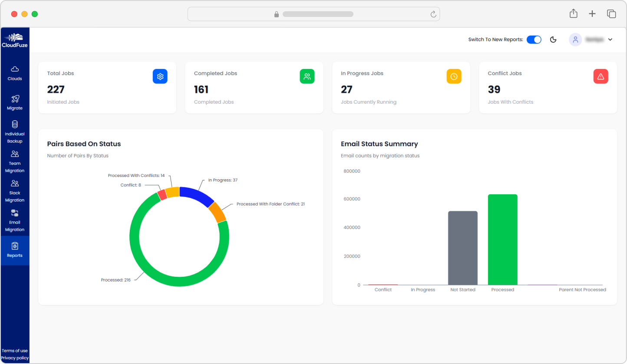The height and width of the screenshot is (364, 627).
Task: Toggle the Switch To New Reports switch
Action: point(534,39)
